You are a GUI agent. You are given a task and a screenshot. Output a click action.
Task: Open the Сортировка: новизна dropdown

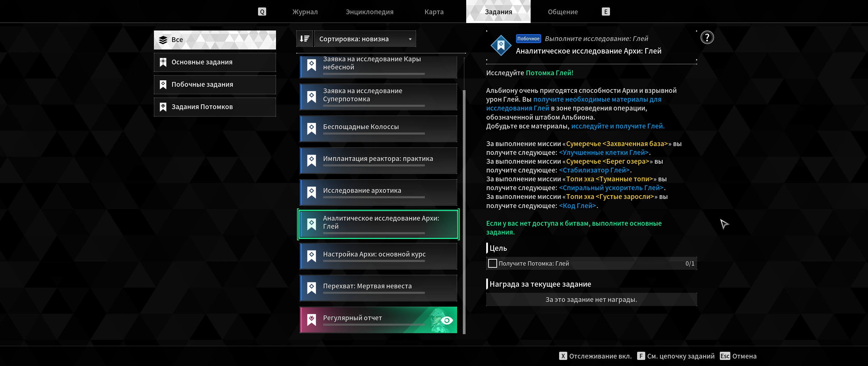click(x=365, y=39)
